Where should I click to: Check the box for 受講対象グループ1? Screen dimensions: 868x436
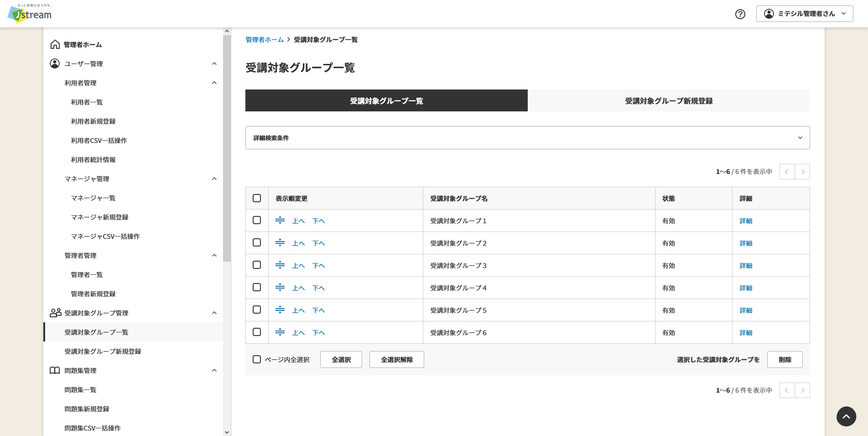point(257,220)
